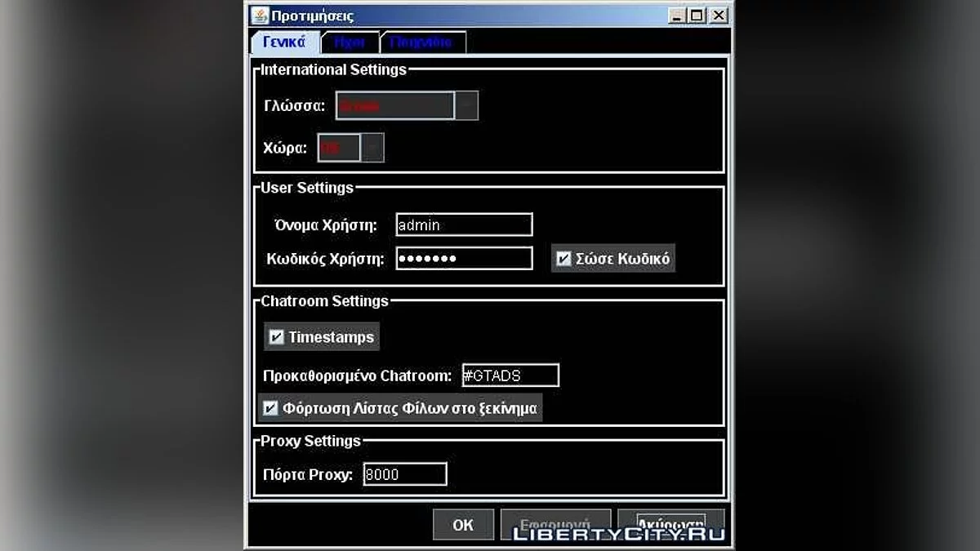Click the Ακύρωση cancel button
The image size is (980, 551).
[x=670, y=525]
